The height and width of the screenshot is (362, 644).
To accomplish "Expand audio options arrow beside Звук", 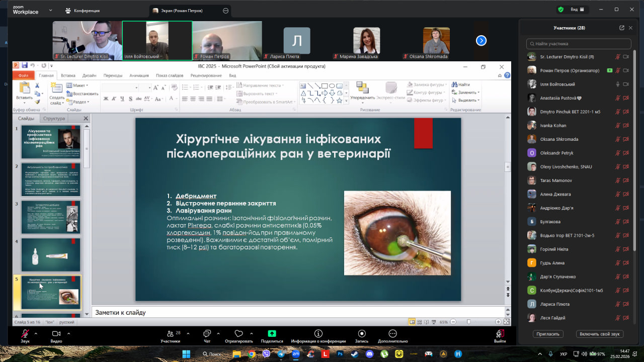I will [x=36, y=333].
